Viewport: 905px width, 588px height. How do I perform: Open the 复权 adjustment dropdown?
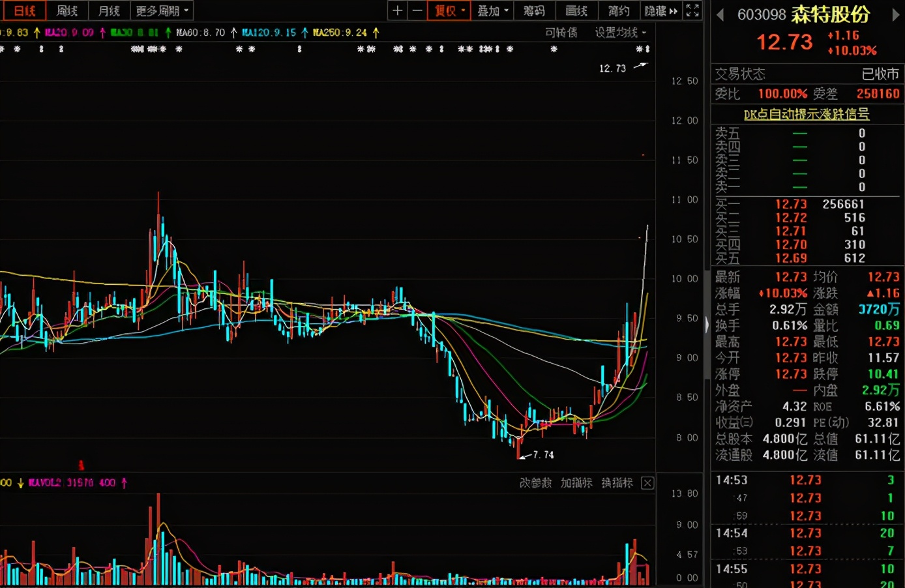(x=449, y=10)
